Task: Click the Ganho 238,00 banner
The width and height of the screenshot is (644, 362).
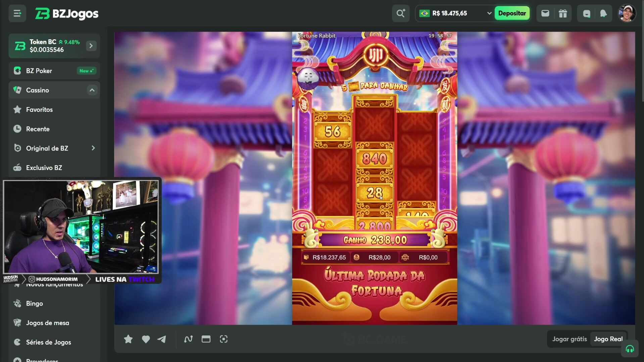Action: point(375,240)
